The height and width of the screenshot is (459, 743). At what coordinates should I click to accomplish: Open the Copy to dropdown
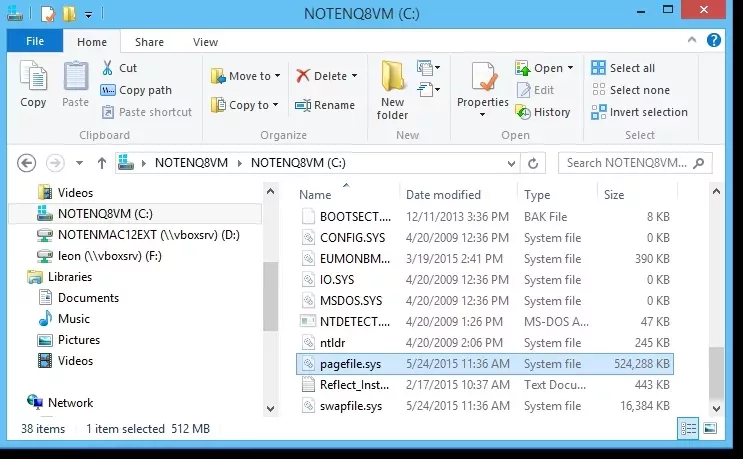point(245,105)
